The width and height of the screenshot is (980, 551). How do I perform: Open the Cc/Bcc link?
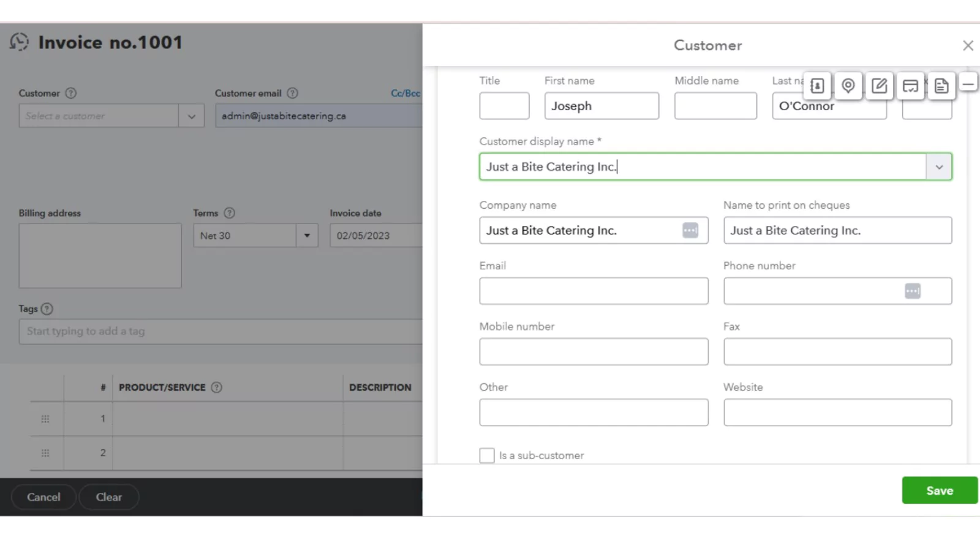click(405, 93)
